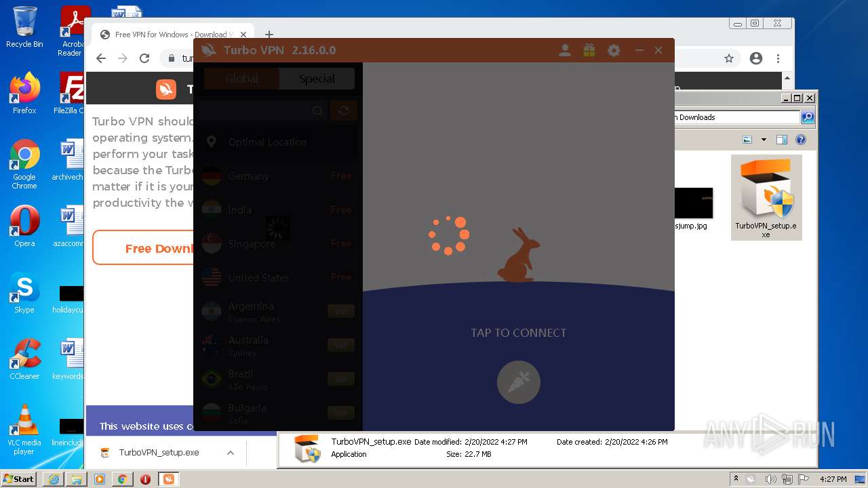Viewport: 868px width, 488px height.
Task: Reload the page in Chrome
Action: (x=144, y=58)
